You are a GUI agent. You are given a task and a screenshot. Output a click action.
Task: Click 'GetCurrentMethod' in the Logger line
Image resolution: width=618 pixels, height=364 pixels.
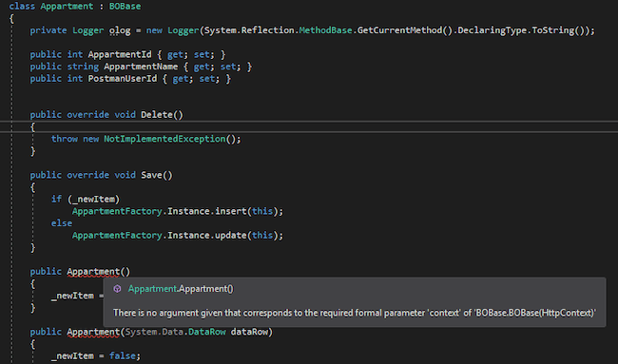pos(399,30)
